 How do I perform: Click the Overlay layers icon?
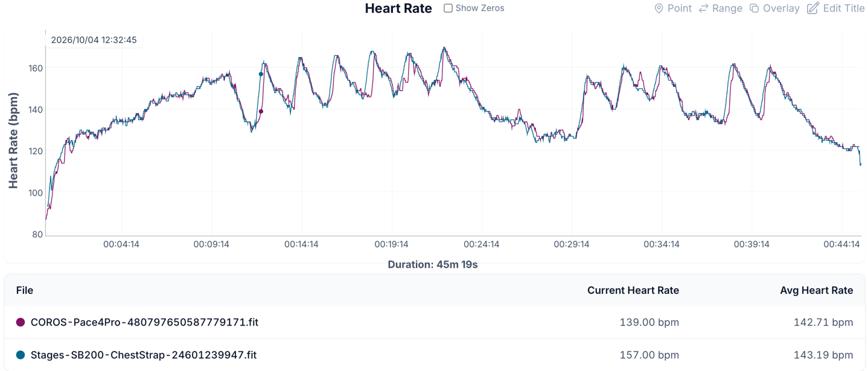[754, 8]
